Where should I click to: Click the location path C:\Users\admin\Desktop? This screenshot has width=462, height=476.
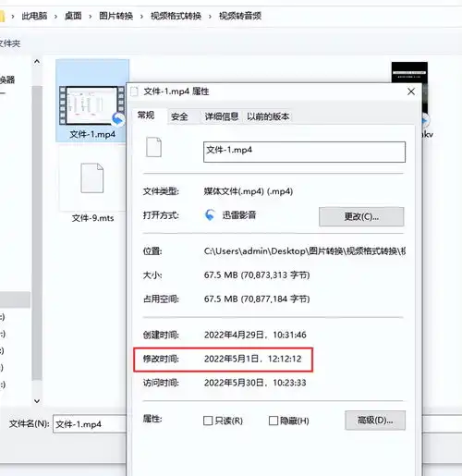click(304, 251)
